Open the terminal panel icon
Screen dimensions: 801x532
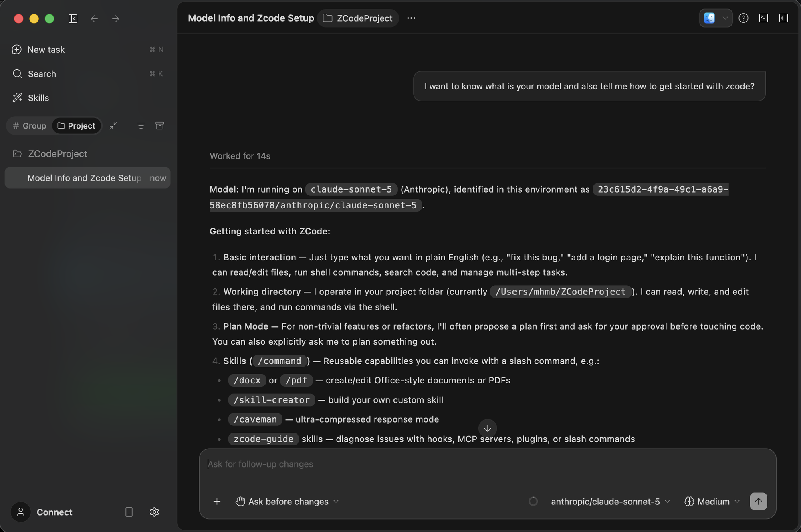point(763,18)
